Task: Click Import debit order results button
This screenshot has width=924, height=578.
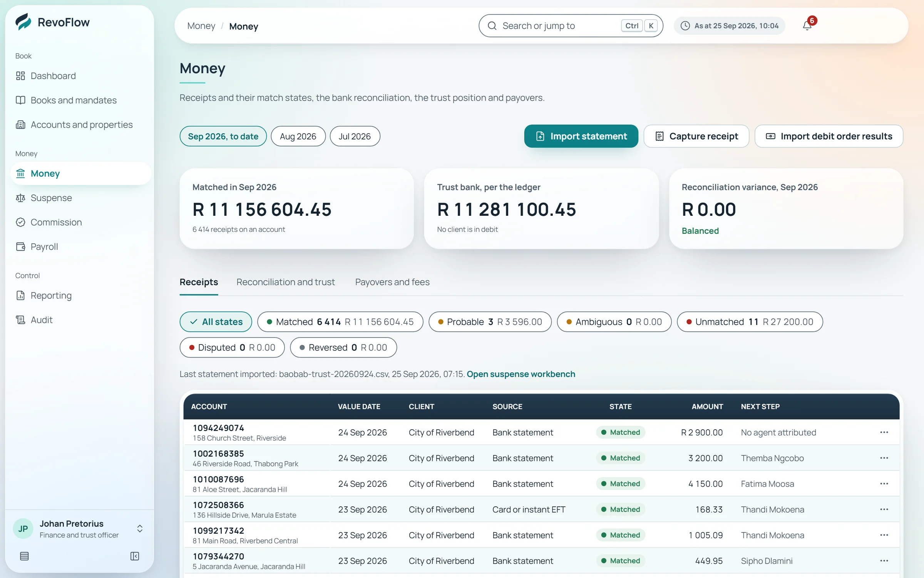Action: (x=829, y=136)
